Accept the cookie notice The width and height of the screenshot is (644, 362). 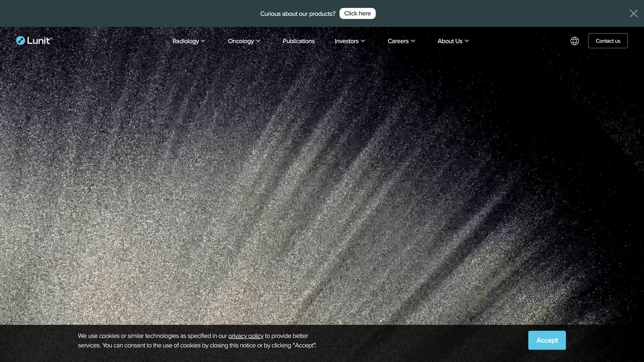click(x=547, y=340)
